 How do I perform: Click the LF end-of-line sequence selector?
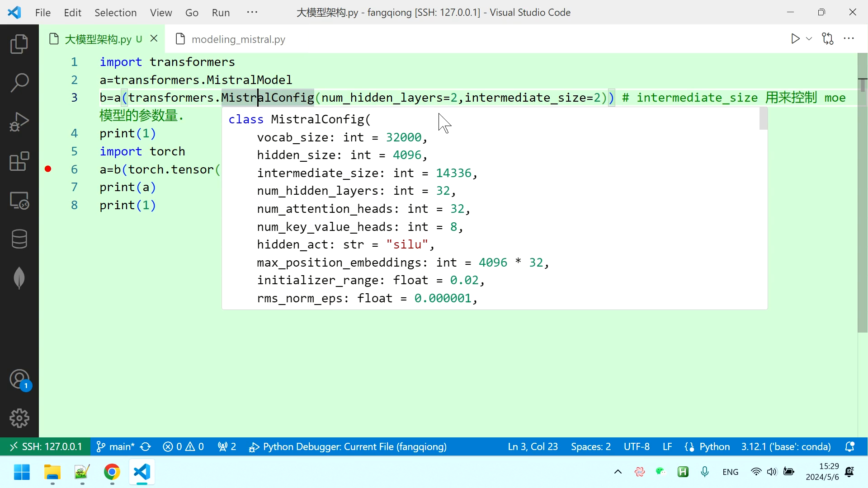(667, 447)
